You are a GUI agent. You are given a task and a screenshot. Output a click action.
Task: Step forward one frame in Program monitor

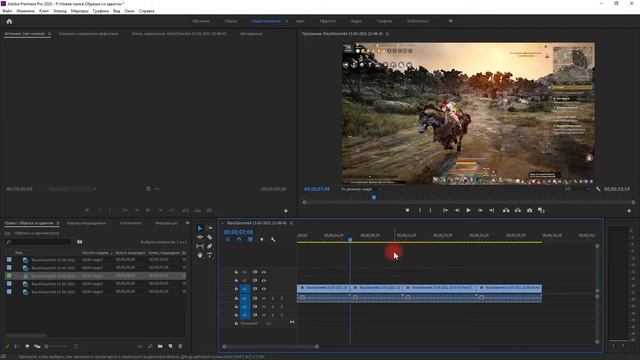point(480,210)
